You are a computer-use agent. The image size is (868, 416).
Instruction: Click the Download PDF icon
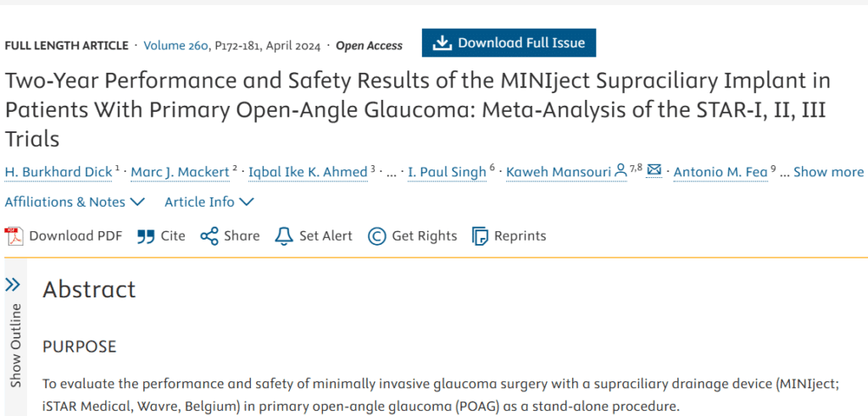[x=14, y=236]
